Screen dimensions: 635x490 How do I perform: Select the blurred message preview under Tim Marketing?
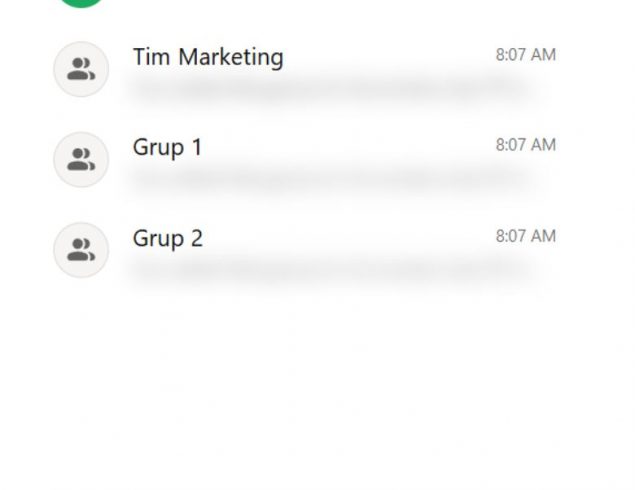pyautogui.click(x=330, y=89)
